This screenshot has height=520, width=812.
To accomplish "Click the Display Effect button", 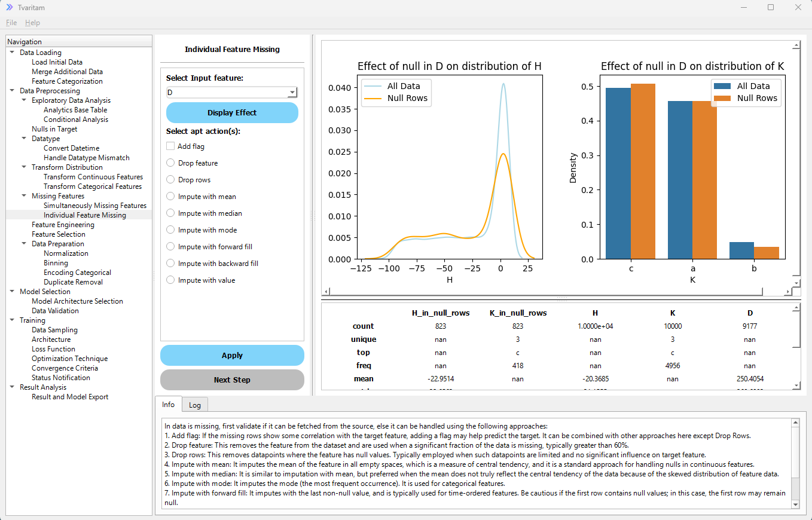I will tap(232, 112).
